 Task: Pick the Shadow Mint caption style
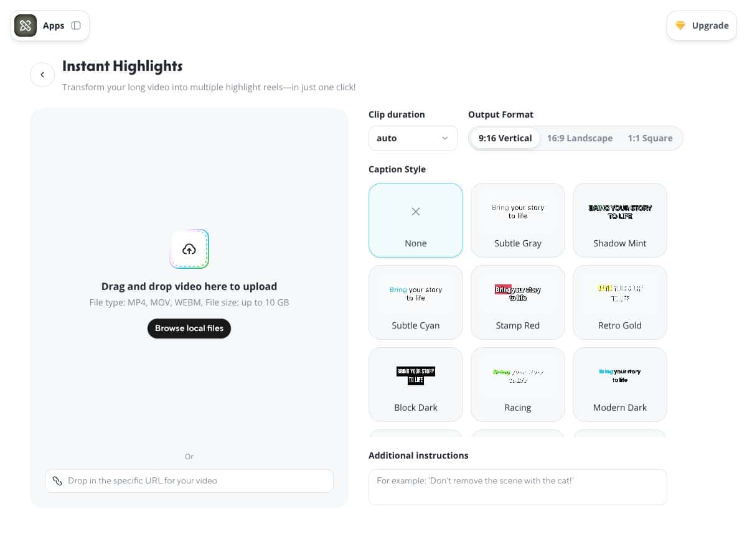[x=620, y=220]
